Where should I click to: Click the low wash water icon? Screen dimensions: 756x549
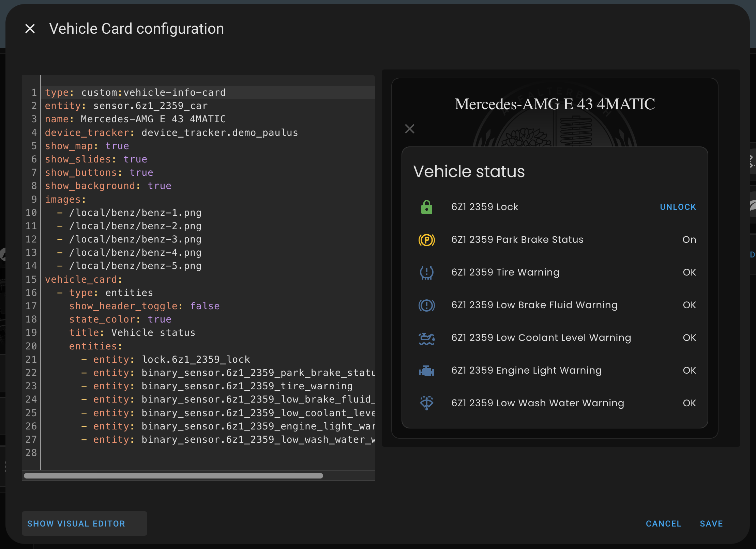(426, 403)
